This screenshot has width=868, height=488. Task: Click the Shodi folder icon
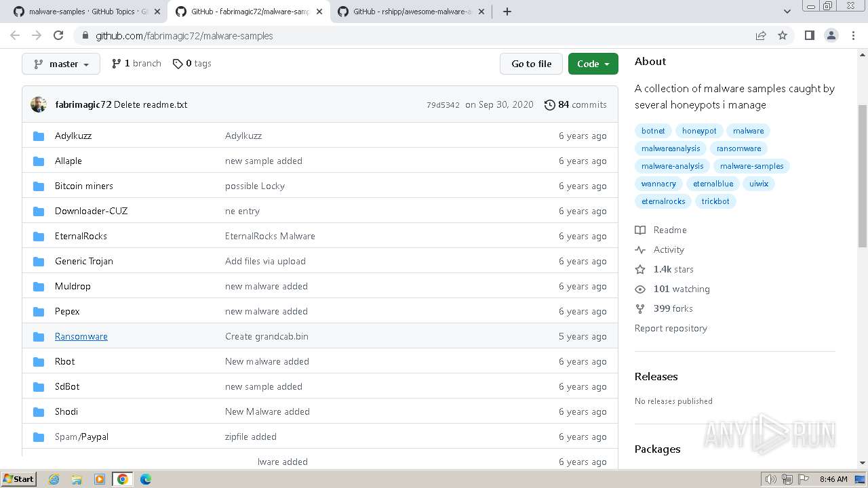coord(39,411)
